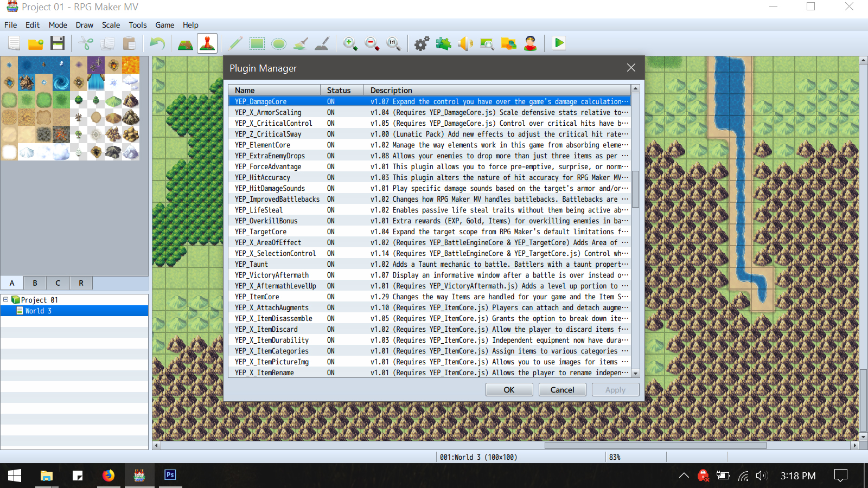Click Cancel in Plugin Manager
868x488 pixels.
[562, 390]
